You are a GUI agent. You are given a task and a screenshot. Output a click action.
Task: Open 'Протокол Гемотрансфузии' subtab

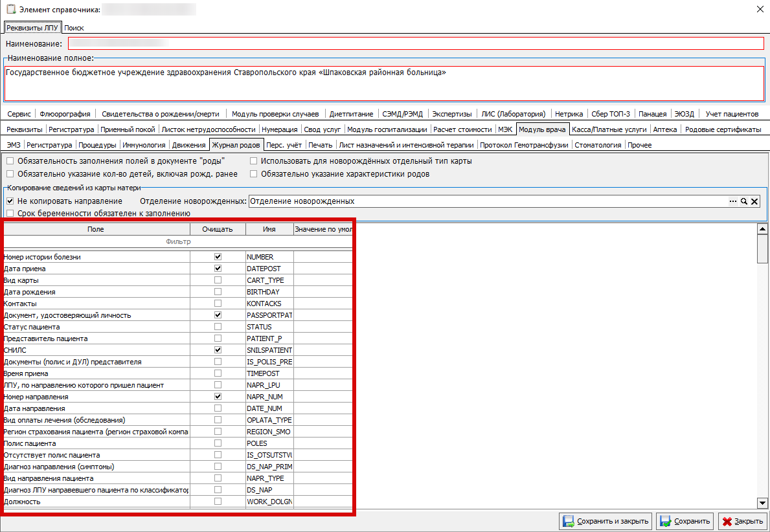(x=524, y=145)
